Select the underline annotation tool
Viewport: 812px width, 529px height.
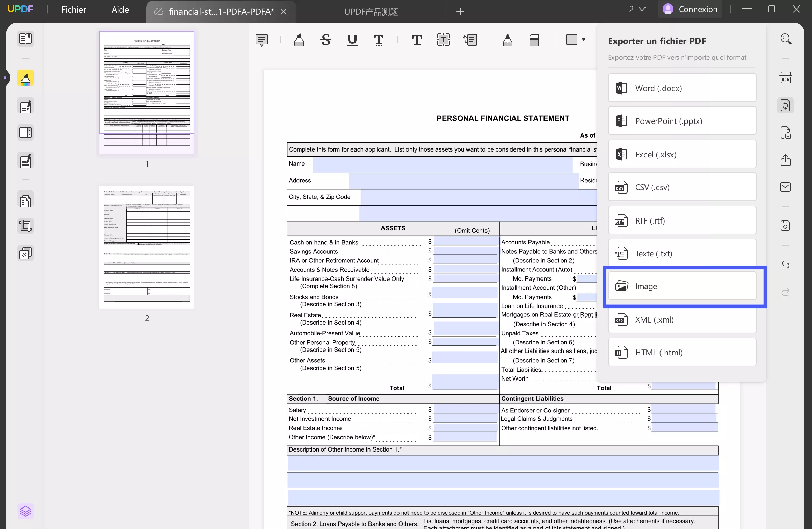pos(352,40)
